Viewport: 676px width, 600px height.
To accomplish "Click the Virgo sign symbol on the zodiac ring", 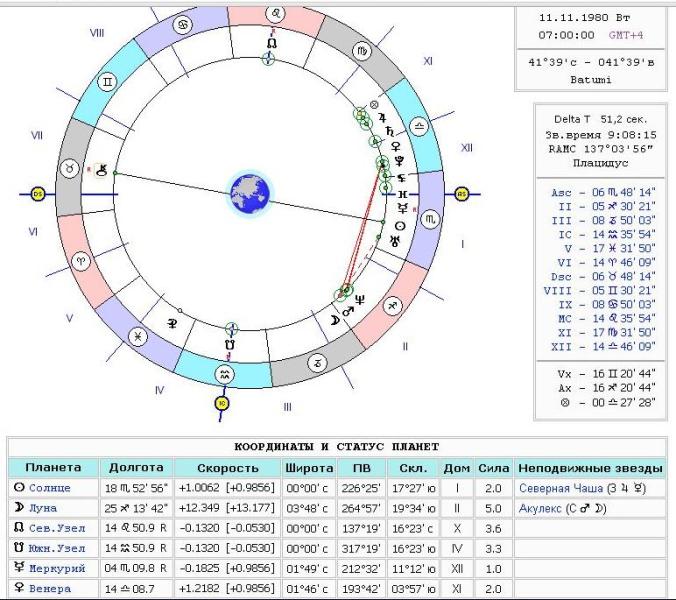I will click(362, 52).
